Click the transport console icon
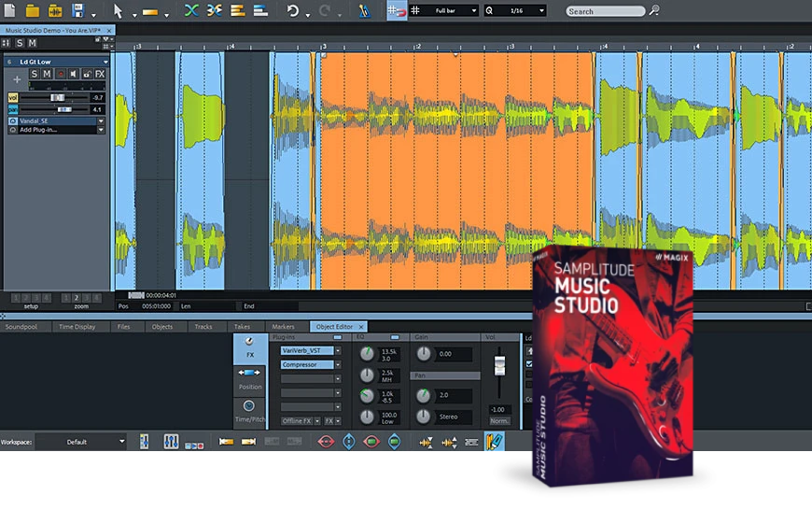Viewport: 812px width, 509px height. (x=195, y=445)
